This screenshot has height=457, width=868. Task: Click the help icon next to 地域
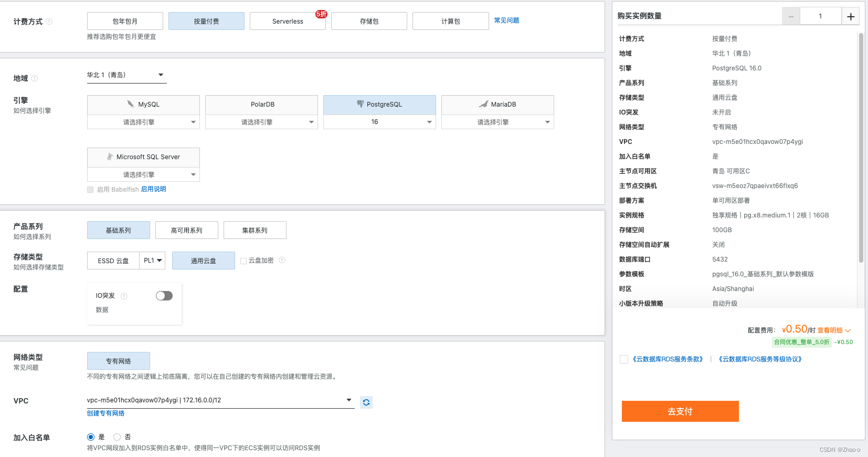(35, 78)
